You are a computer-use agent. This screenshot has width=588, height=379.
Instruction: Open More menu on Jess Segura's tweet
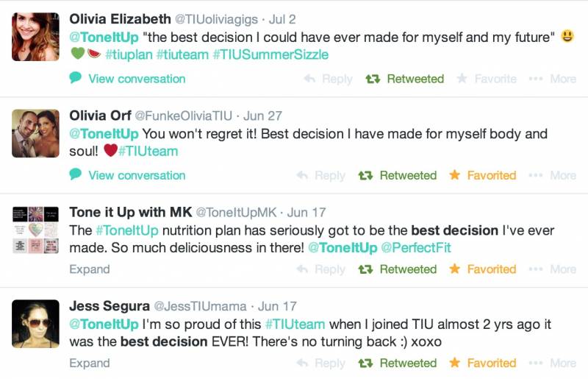(x=553, y=364)
